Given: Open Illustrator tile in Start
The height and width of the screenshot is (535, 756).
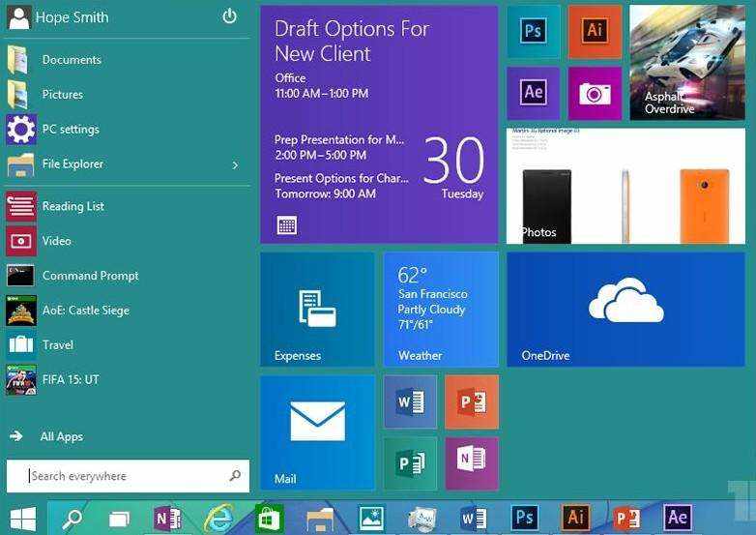Looking at the screenshot, I should (x=595, y=32).
